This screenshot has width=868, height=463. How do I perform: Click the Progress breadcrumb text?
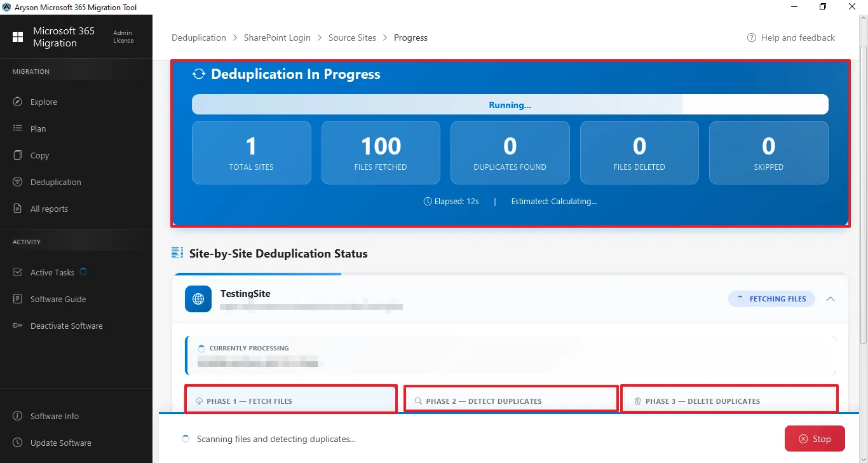click(410, 38)
